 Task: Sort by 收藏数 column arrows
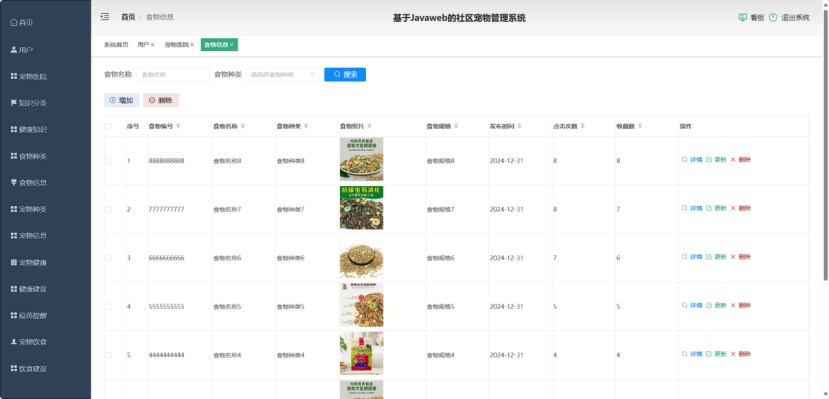640,126
